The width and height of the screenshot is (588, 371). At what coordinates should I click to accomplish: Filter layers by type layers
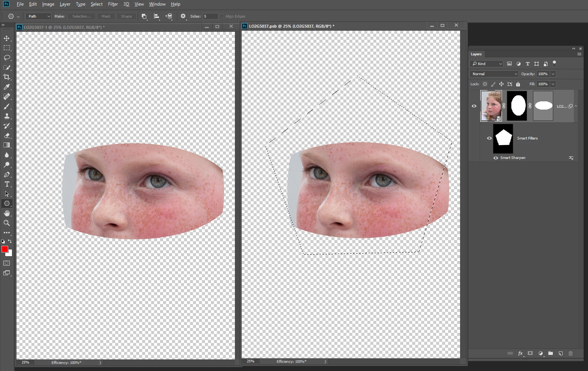527,64
